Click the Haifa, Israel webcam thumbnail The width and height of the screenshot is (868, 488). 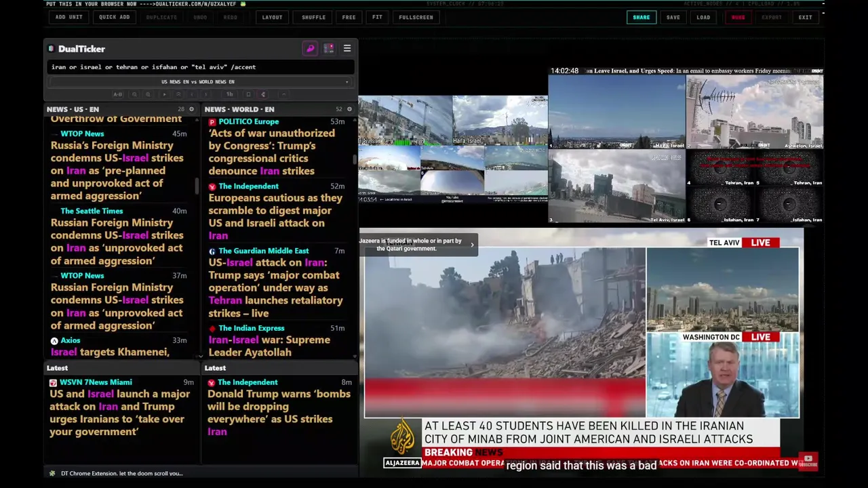click(x=500, y=120)
